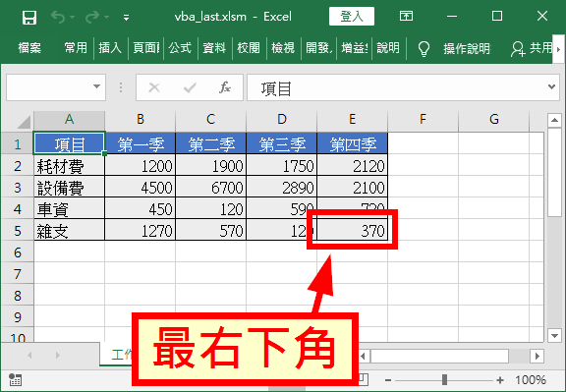566x392 pixels.
Task: Click the Select All corner triangle
Action: [x=24, y=122]
